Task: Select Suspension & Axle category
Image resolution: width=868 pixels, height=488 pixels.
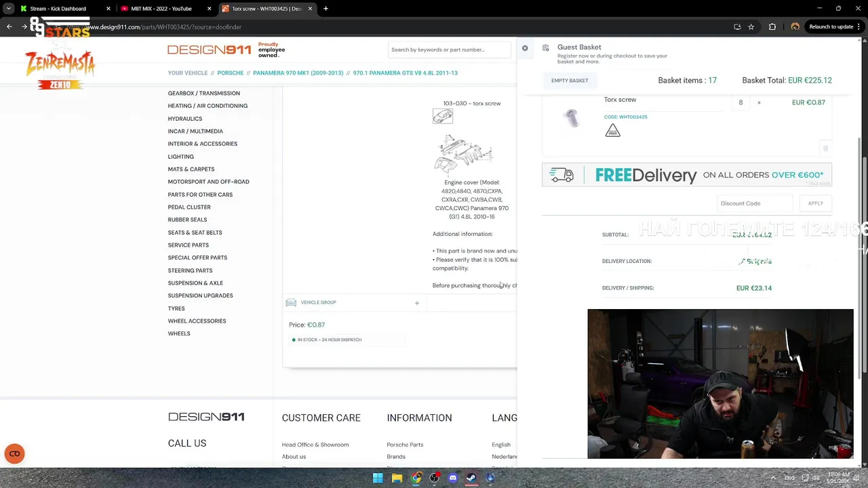Action: [x=195, y=283]
